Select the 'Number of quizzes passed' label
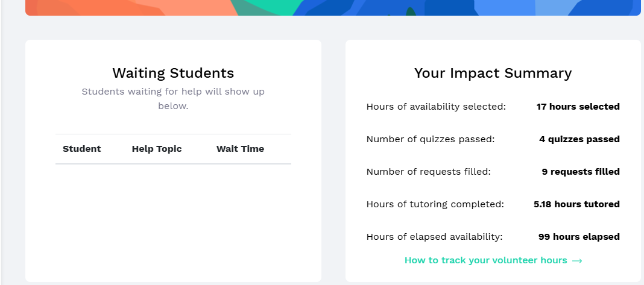The height and width of the screenshot is (285, 644). (430, 139)
